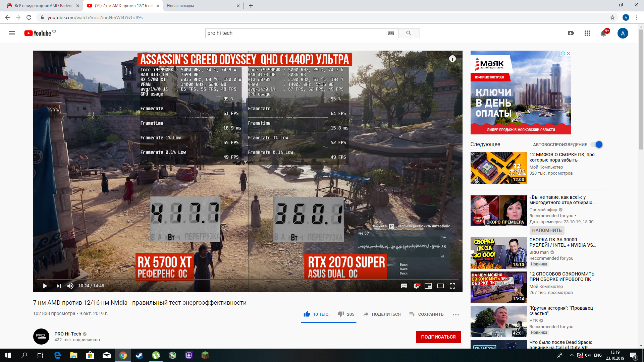This screenshot has width=644, height=362.
Task: Open the on-screen keyboard in search box
Action: coord(391,33)
